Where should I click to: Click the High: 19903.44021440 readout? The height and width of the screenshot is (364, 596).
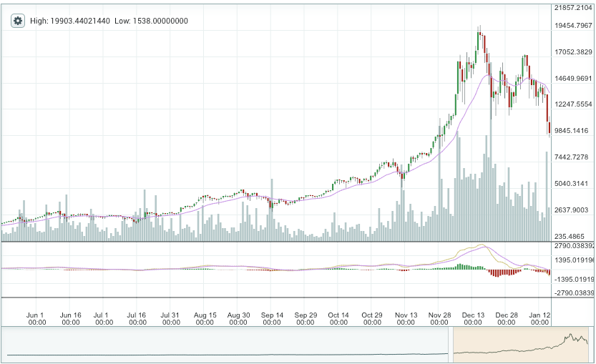[x=70, y=21]
